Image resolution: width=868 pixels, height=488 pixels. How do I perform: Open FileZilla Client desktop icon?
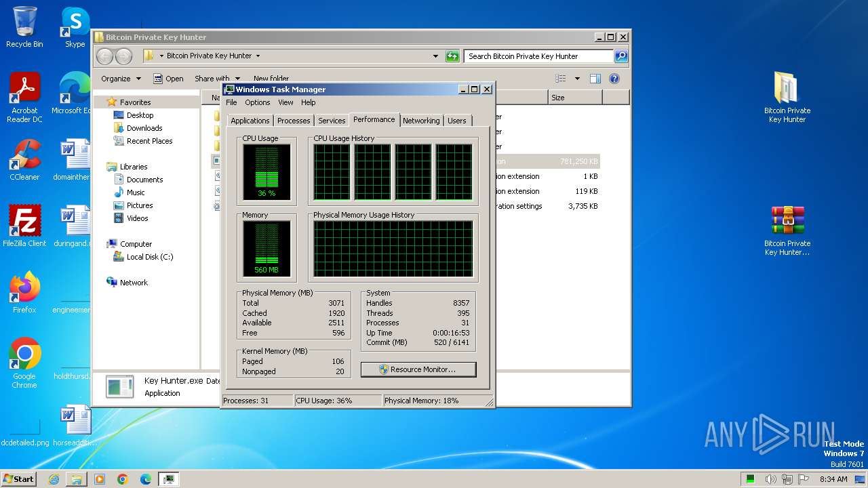24,226
